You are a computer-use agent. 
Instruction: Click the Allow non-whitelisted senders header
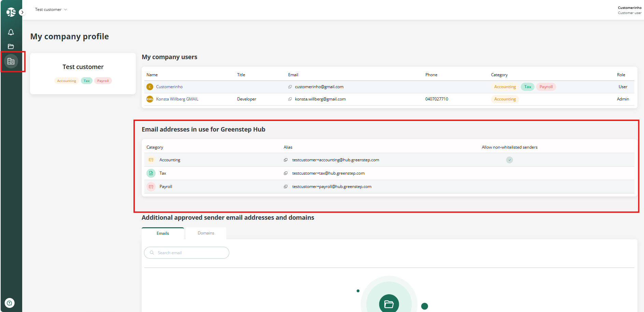(510, 147)
